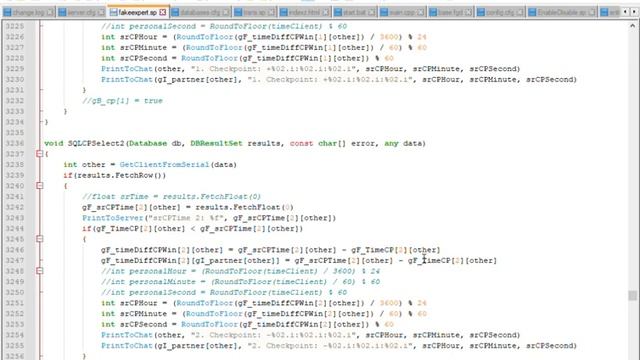The width and height of the screenshot is (640, 360).
Task: Collapse the fold marker at line 3248
Action: [x=40, y=271]
